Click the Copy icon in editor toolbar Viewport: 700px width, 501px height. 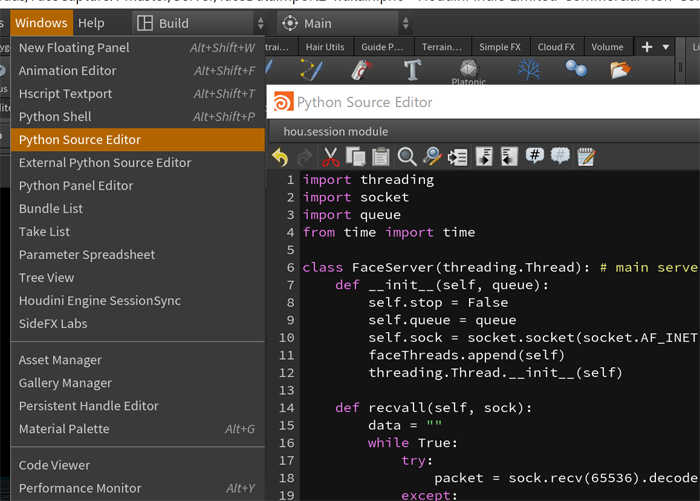point(356,157)
